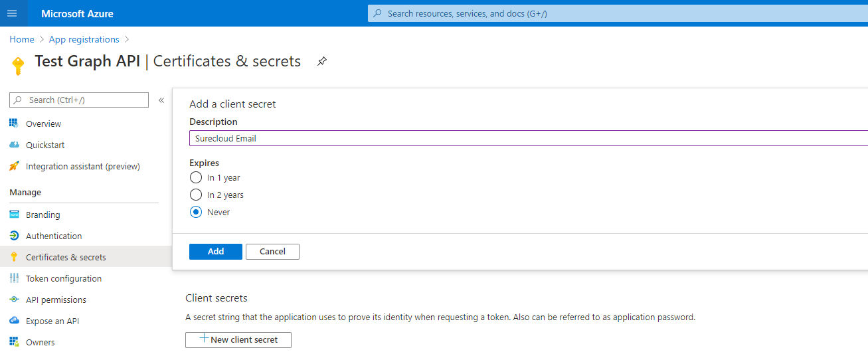
Task: Pin the Certificates & secrets page
Action: 322,61
